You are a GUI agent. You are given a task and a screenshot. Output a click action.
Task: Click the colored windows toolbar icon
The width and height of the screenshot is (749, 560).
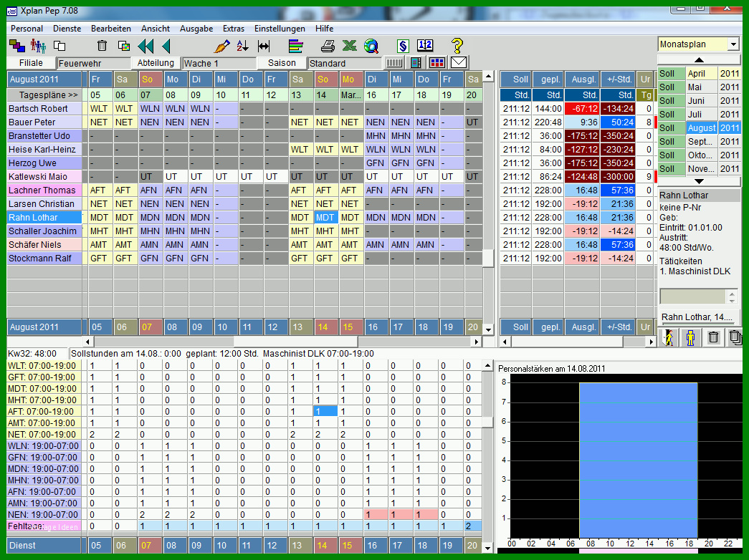[x=124, y=46]
